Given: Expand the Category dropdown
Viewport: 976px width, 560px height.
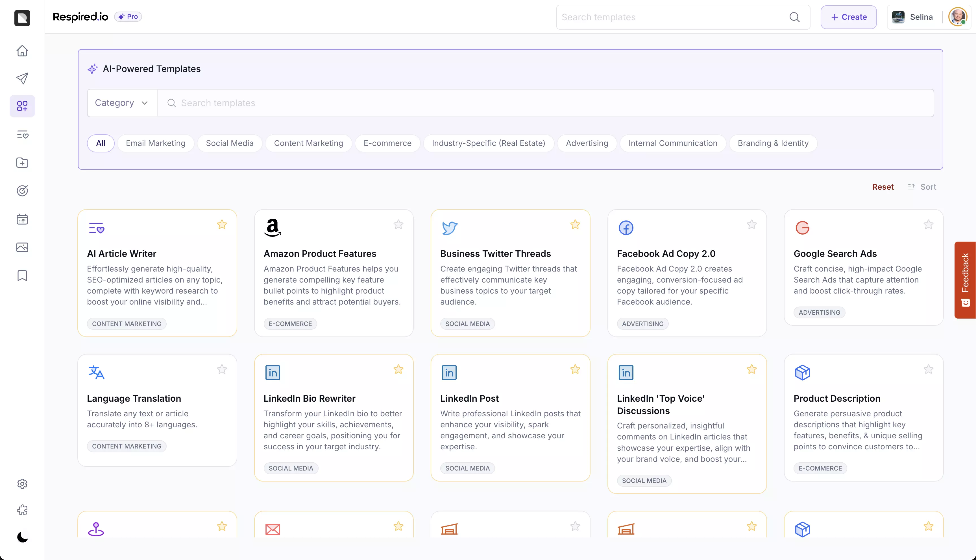Looking at the screenshot, I should click(121, 103).
